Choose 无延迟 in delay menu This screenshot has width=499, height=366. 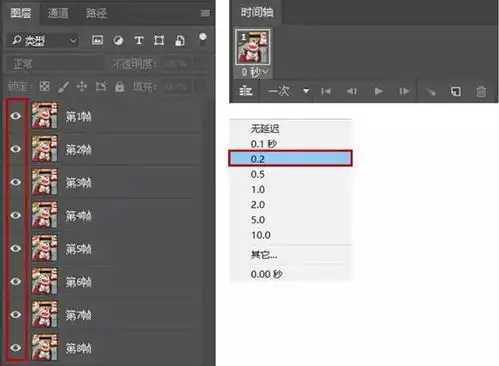pyautogui.click(x=290, y=128)
